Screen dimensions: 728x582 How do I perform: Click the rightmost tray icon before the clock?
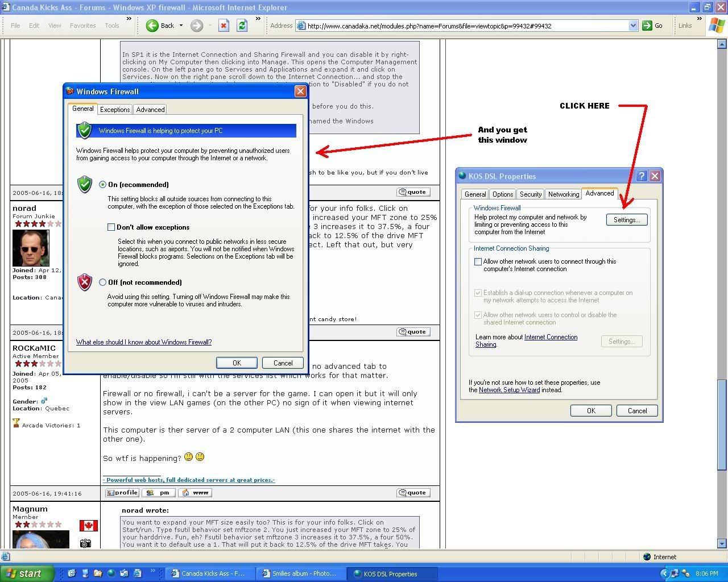(686, 574)
